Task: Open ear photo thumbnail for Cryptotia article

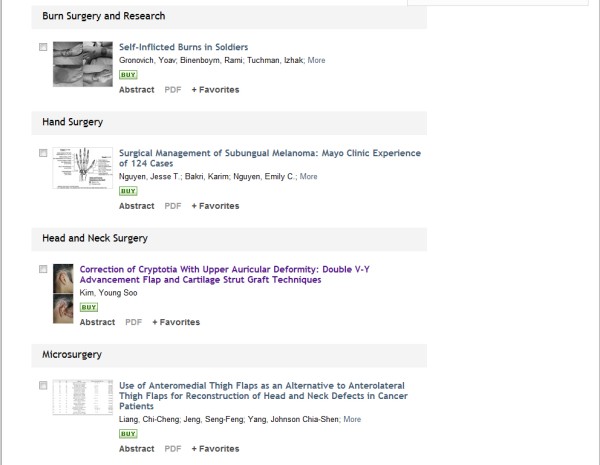Action: [62, 292]
